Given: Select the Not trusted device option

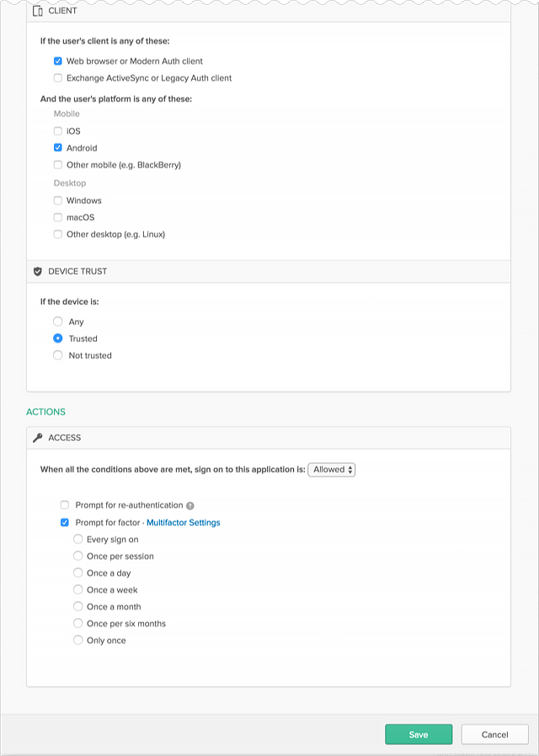Looking at the screenshot, I should [57, 355].
